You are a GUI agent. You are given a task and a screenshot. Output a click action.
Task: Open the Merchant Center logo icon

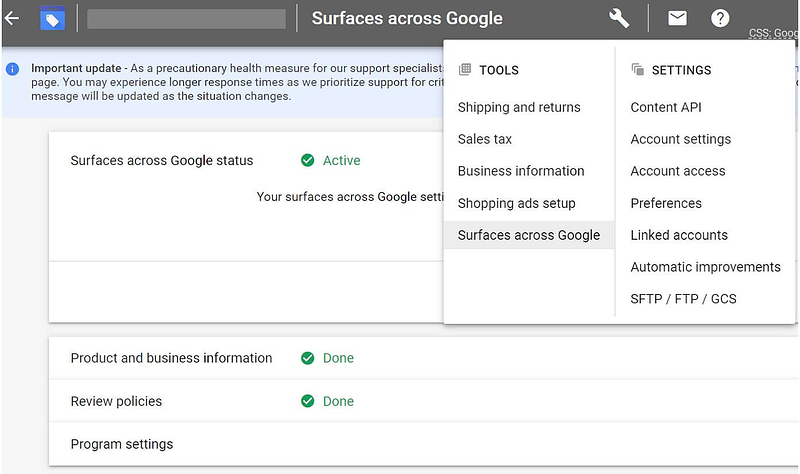pyautogui.click(x=52, y=18)
